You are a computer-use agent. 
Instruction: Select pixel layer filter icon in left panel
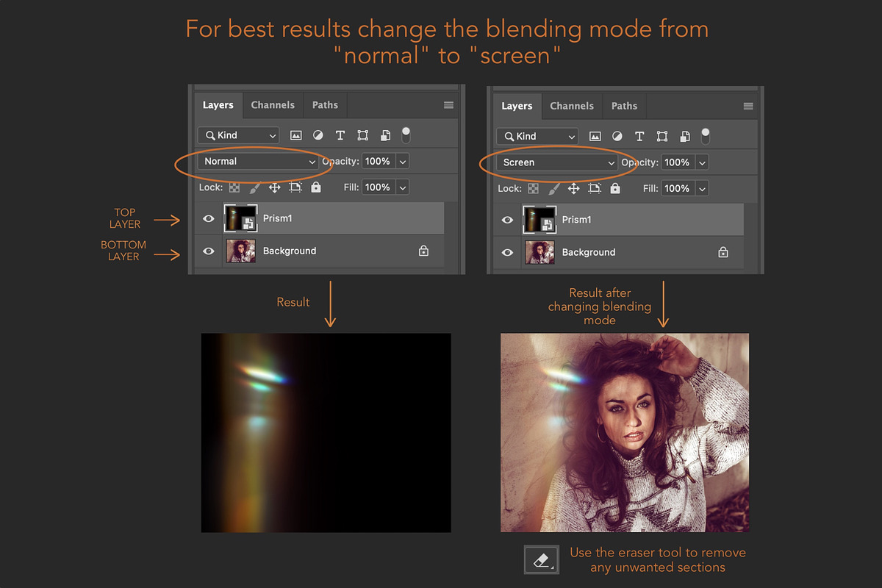point(296,135)
